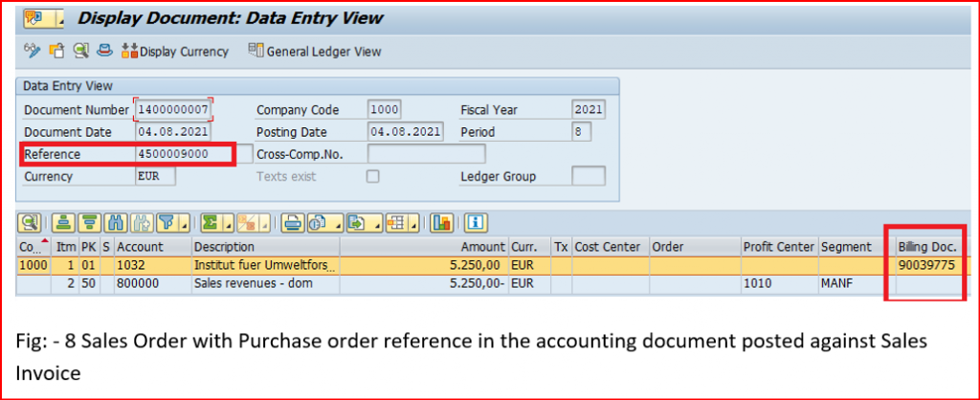
Task: Click the Period field 8
Action: (581, 132)
